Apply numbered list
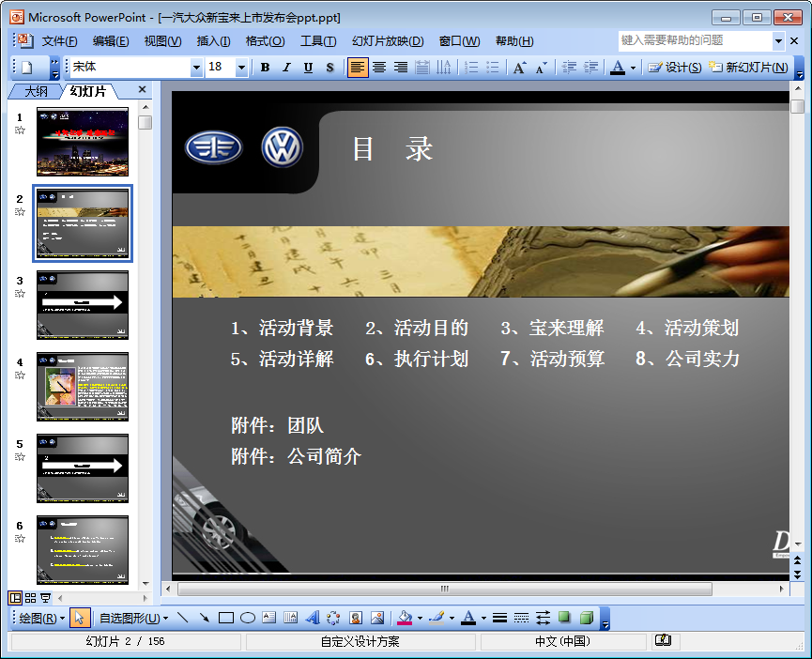This screenshot has width=812, height=659. click(471, 68)
